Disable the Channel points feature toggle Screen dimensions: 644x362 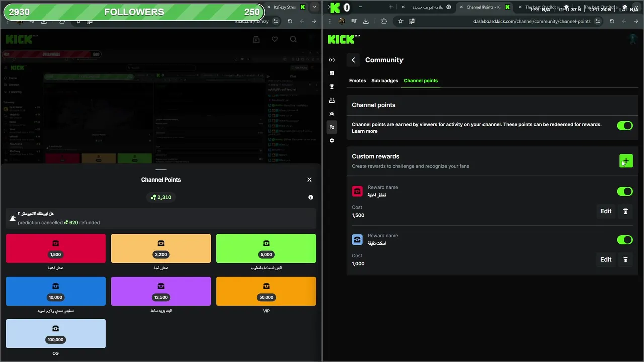[x=625, y=126]
